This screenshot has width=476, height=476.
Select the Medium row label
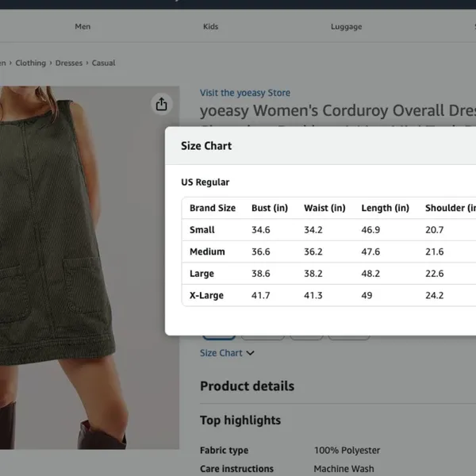(x=207, y=251)
